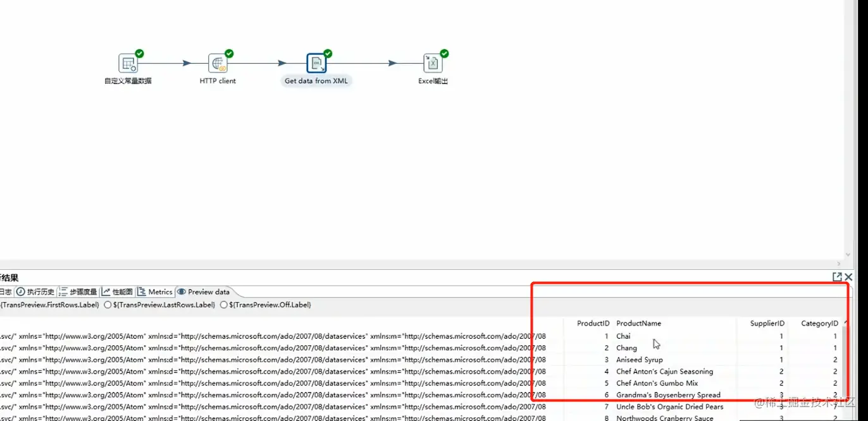868x421 pixels.
Task: Select the 自定义常量数据 step icon
Action: point(128,63)
